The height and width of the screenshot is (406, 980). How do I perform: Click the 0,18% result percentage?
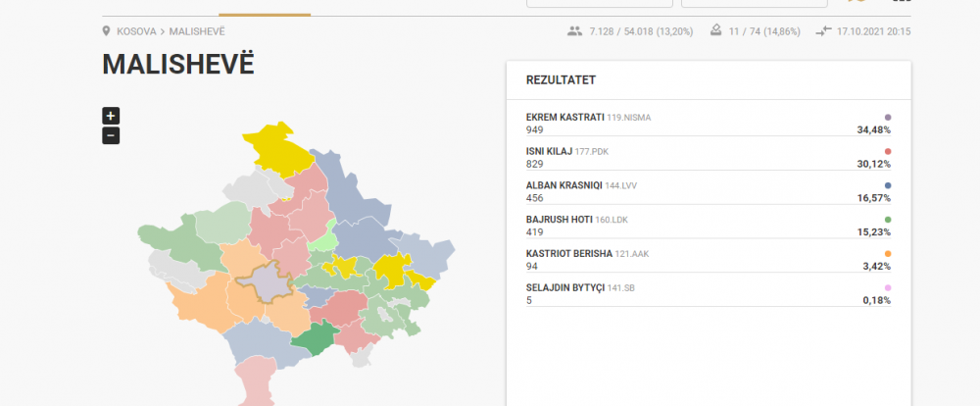pyautogui.click(x=876, y=300)
